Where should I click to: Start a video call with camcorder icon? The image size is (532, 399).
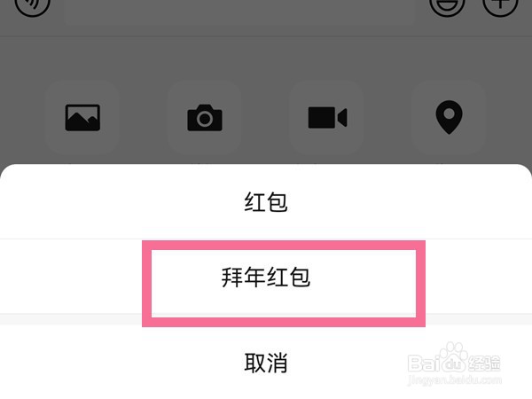pyautogui.click(x=327, y=117)
